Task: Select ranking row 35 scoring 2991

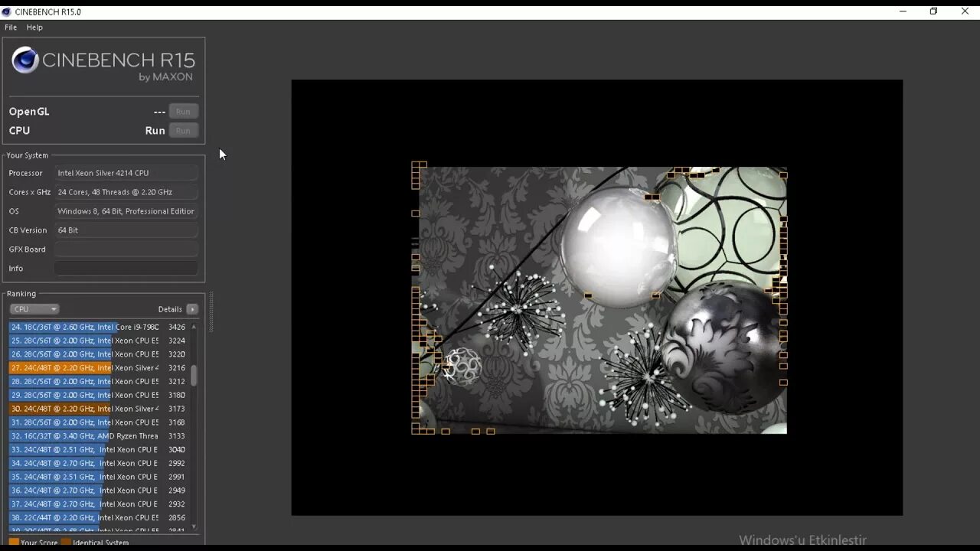Action: point(98,477)
